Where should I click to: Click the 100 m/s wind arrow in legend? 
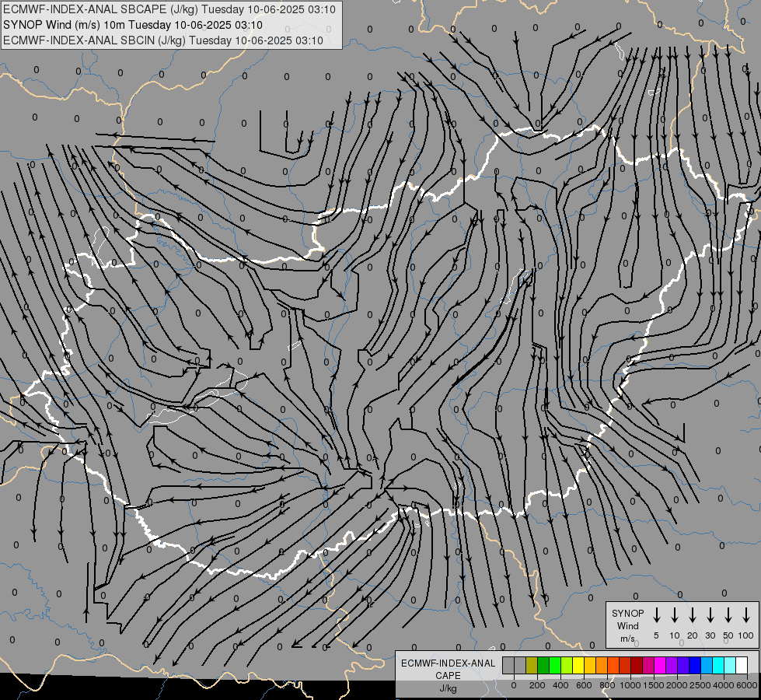[746, 614]
